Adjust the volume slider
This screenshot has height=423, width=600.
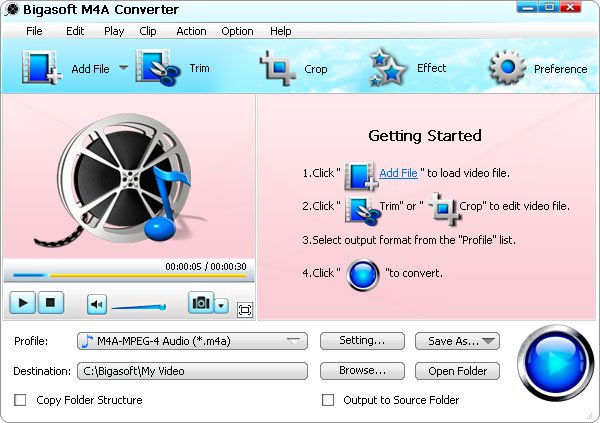(138, 306)
